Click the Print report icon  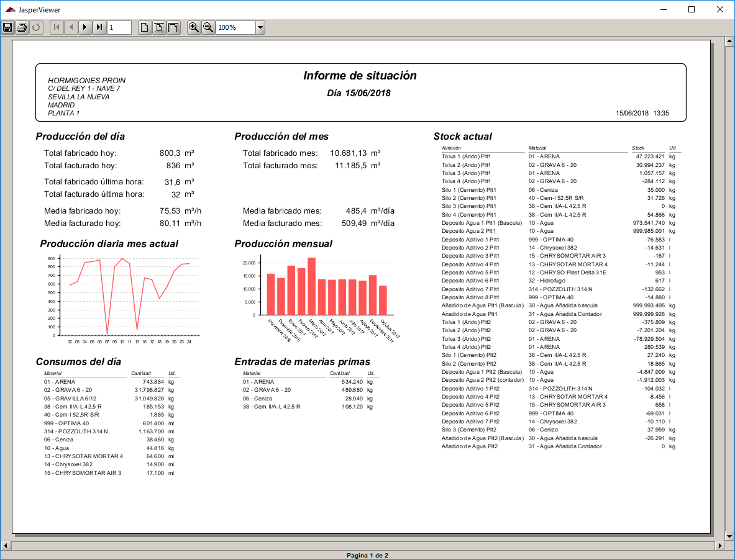(x=22, y=27)
